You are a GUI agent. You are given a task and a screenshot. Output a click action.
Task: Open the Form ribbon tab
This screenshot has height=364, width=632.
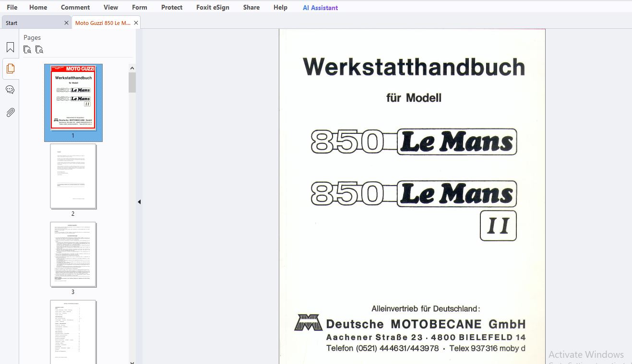coord(140,7)
